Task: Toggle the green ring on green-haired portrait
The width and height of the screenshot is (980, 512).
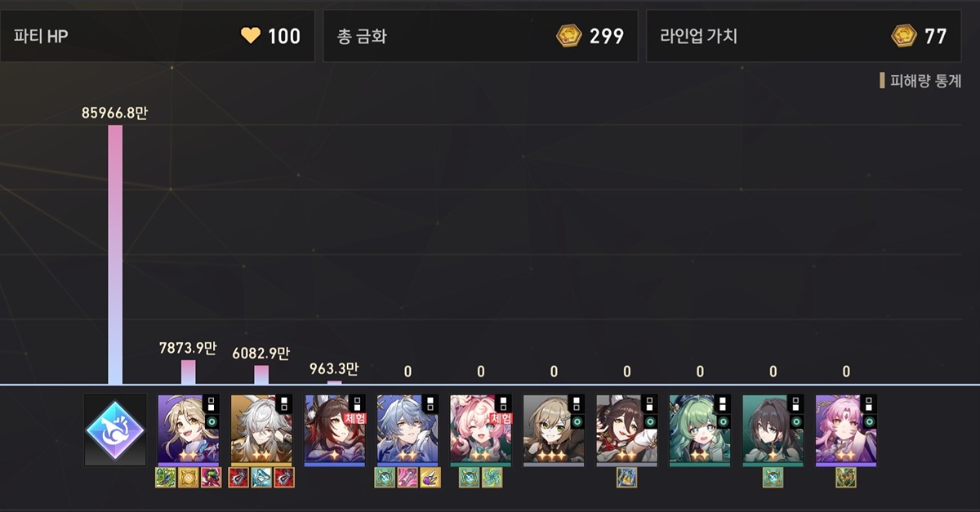Action: [x=723, y=421]
